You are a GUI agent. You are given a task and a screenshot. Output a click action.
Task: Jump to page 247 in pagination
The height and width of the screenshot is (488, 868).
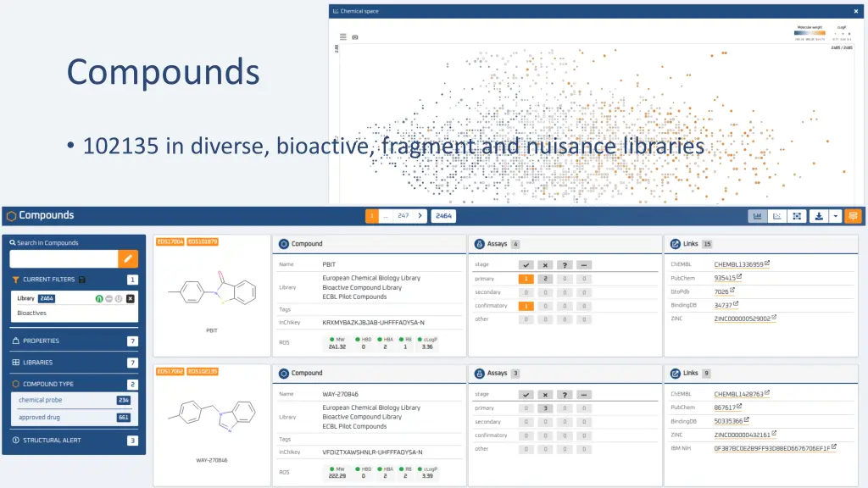click(x=403, y=216)
